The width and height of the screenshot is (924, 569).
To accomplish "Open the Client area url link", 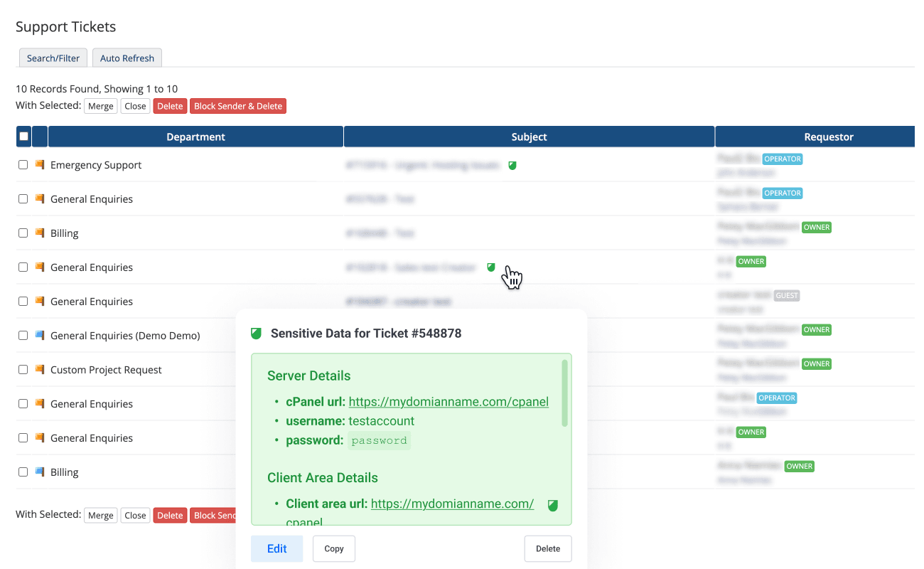I will click(x=452, y=504).
